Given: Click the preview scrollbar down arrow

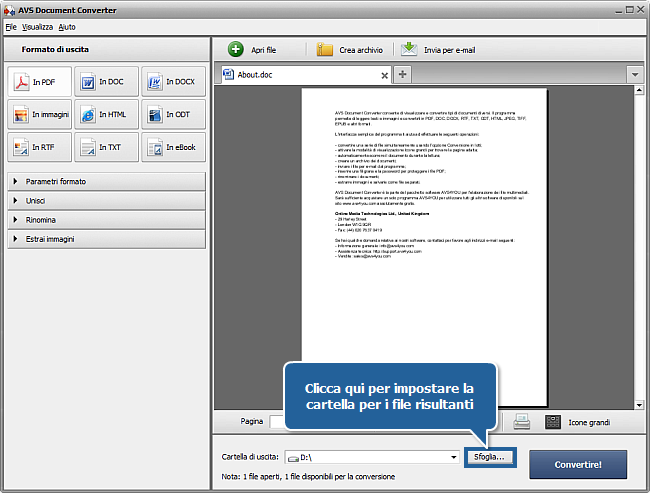Looking at the screenshot, I should tap(639, 405).
